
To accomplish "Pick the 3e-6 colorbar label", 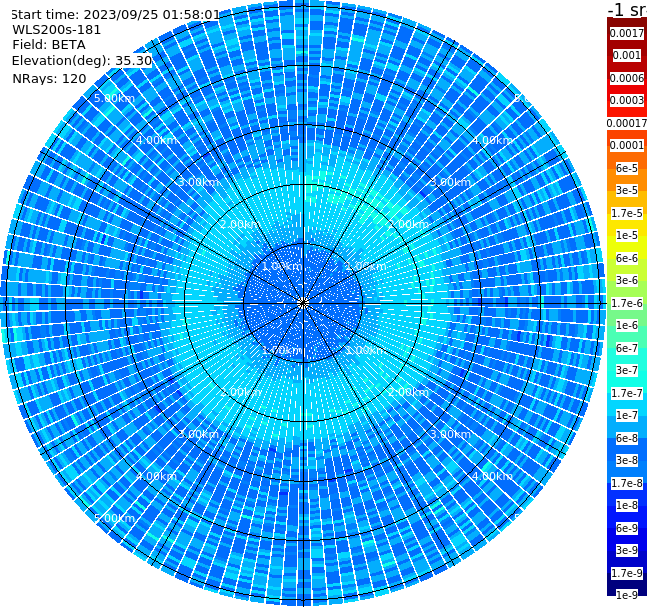I will point(627,280).
